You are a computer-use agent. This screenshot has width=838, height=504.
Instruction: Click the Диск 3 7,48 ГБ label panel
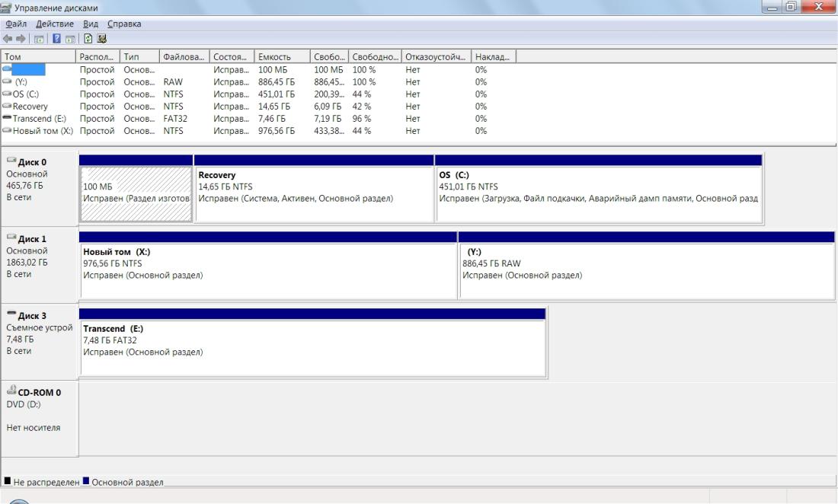[40, 342]
